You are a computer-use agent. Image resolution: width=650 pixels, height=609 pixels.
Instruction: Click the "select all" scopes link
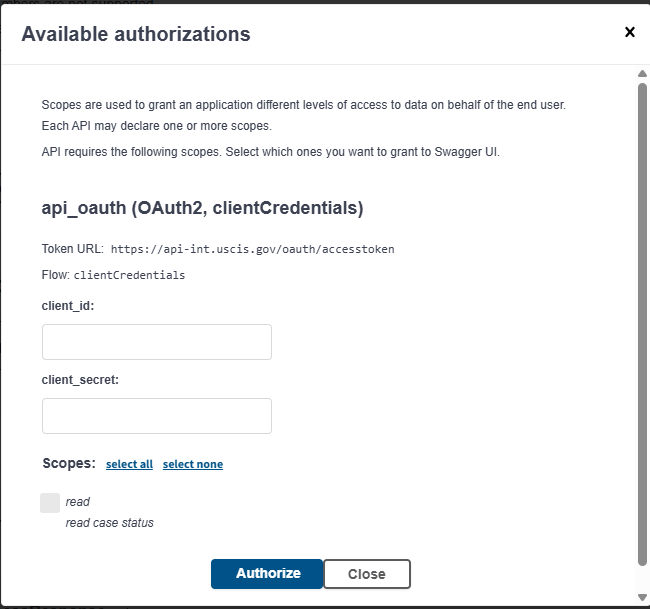click(129, 464)
